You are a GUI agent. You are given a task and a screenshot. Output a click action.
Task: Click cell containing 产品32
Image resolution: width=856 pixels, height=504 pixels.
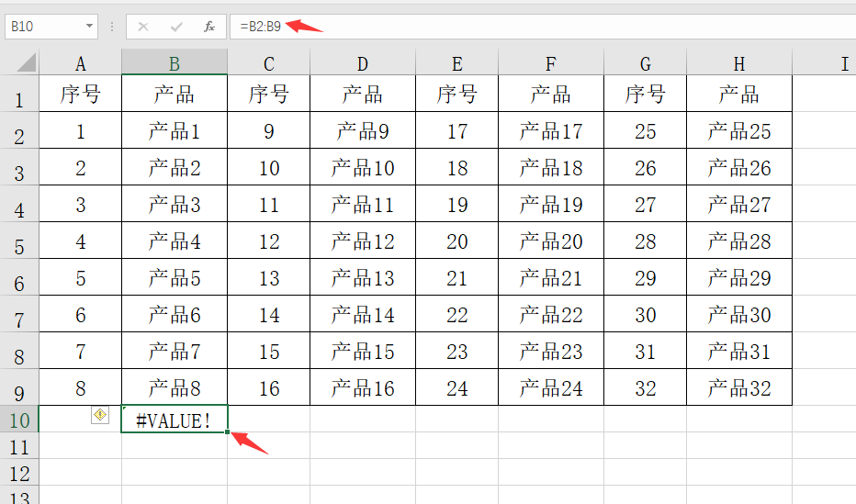click(x=739, y=387)
